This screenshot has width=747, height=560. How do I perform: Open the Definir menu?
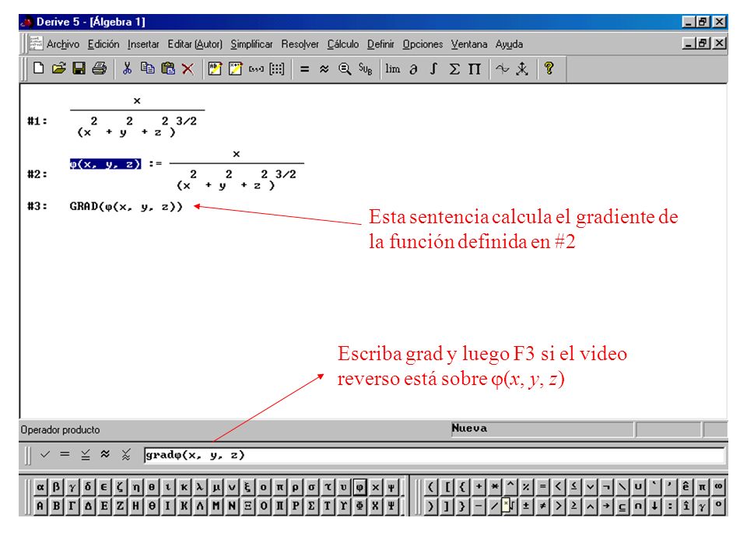tap(381, 44)
